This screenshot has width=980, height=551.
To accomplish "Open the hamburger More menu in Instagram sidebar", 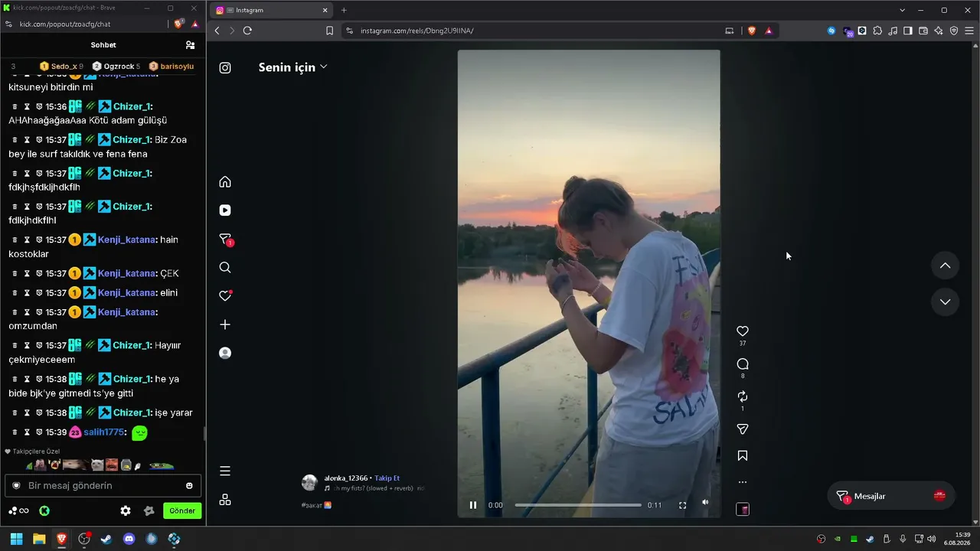I will 225,471.
